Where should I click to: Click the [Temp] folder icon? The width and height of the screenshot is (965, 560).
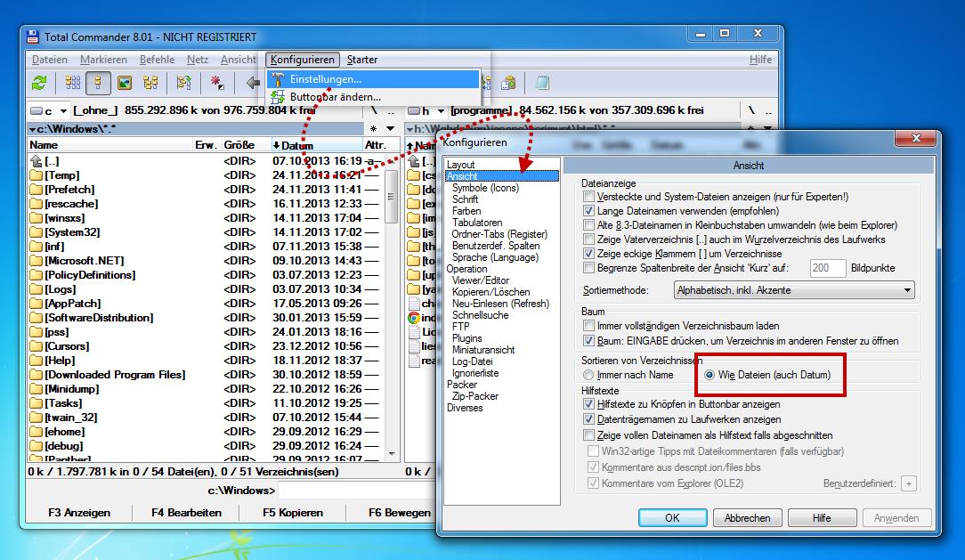tap(36, 175)
